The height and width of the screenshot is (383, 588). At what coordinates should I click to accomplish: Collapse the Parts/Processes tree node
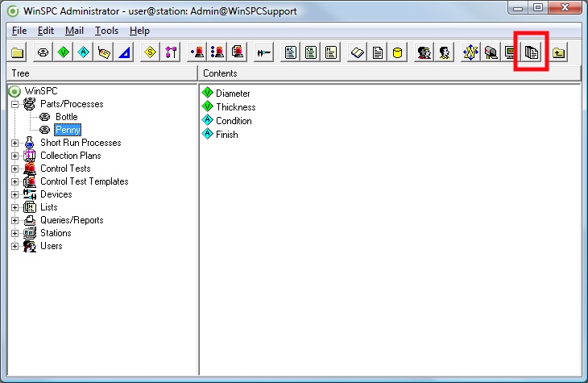tap(14, 104)
